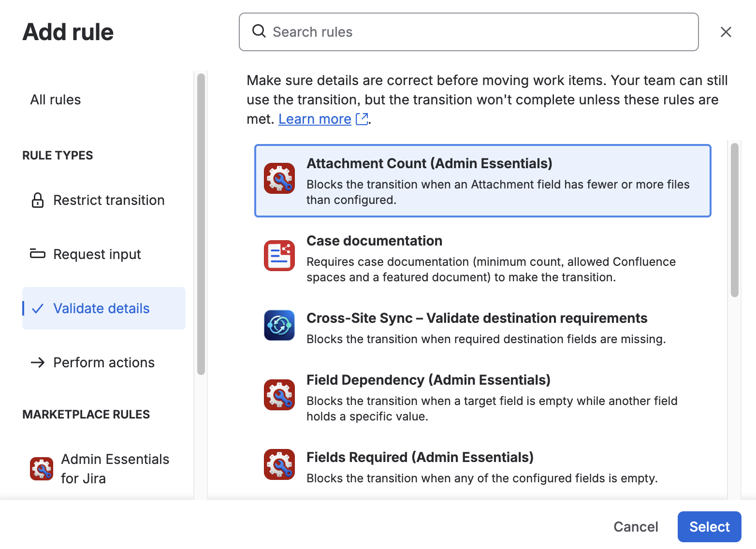Show All rules in the sidebar
The width and height of the screenshot is (756, 549).
point(56,100)
